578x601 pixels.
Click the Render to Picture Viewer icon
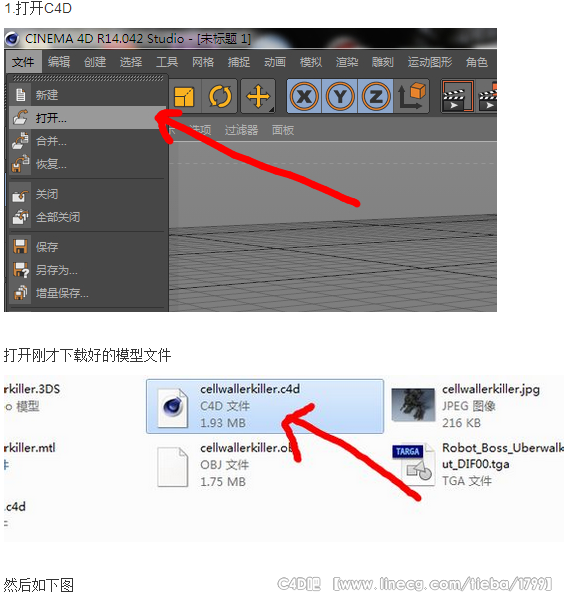click(x=488, y=96)
